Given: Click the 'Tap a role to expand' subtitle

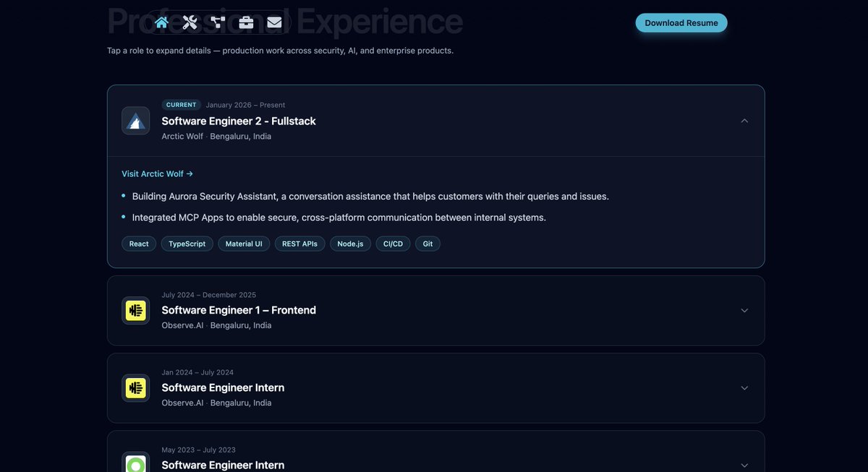Looking at the screenshot, I should [281, 51].
